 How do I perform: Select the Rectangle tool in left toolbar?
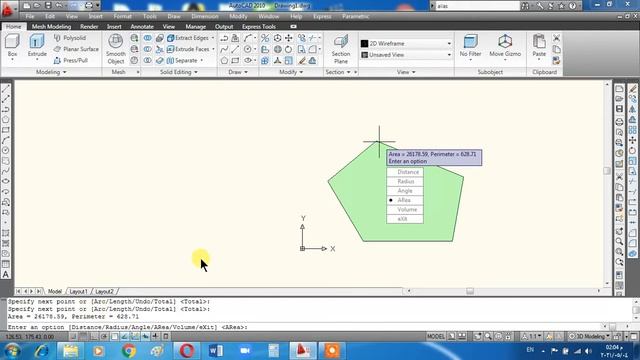(6, 130)
